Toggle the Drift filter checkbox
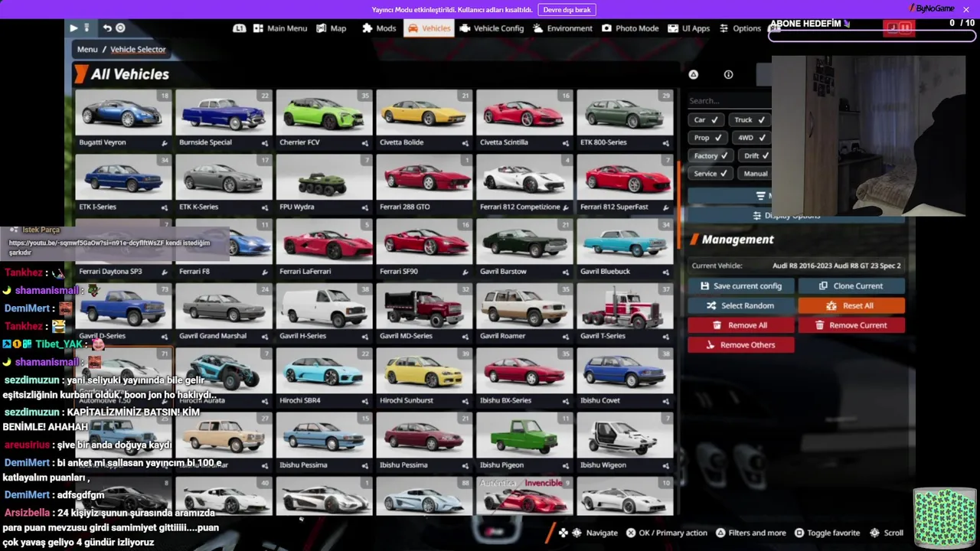The image size is (980, 551). coord(754,155)
